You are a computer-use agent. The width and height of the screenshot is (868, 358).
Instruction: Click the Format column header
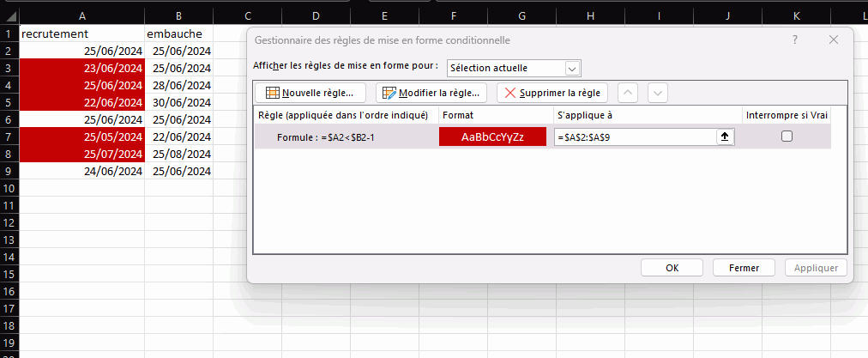[496, 115]
